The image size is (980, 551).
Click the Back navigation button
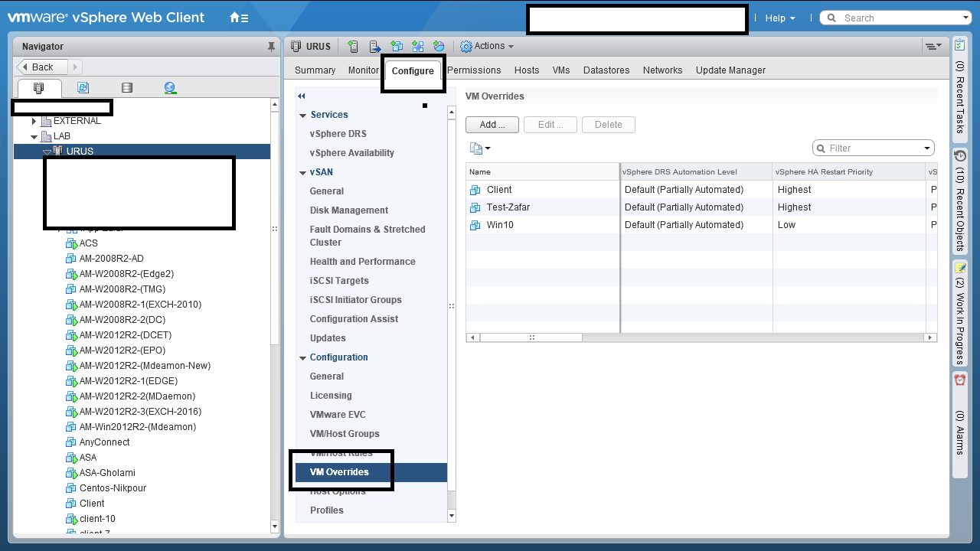coord(42,67)
